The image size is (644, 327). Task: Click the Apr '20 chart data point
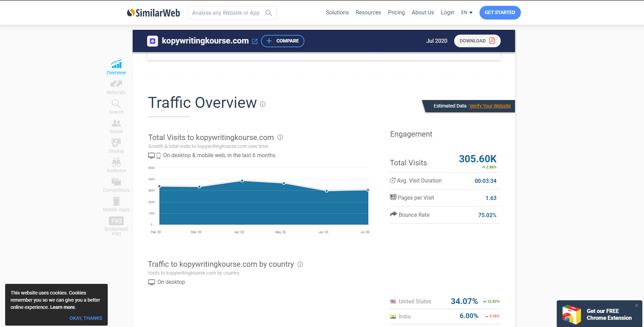[242, 181]
